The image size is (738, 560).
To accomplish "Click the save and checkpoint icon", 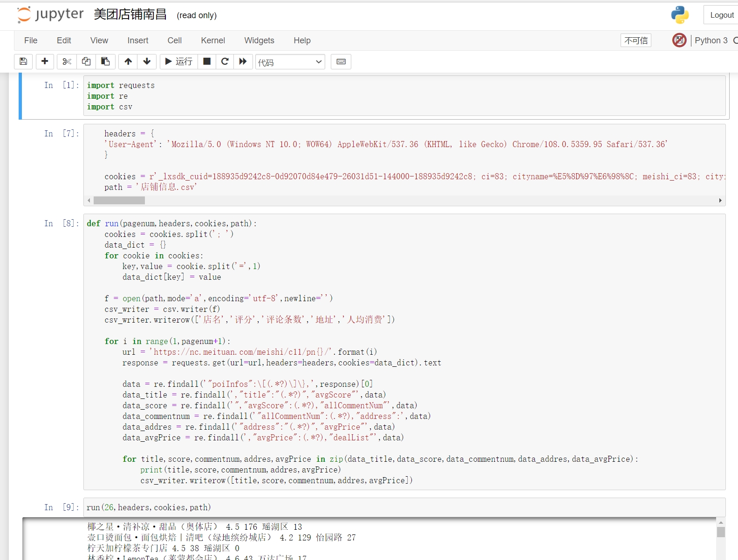I will pyautogui.click(x=23, y=61).
